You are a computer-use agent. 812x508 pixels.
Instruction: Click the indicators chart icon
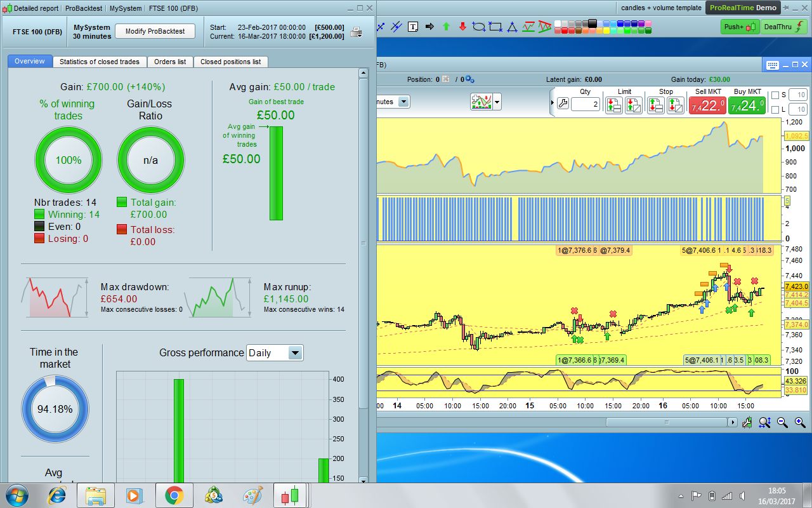tap(481, 102)
